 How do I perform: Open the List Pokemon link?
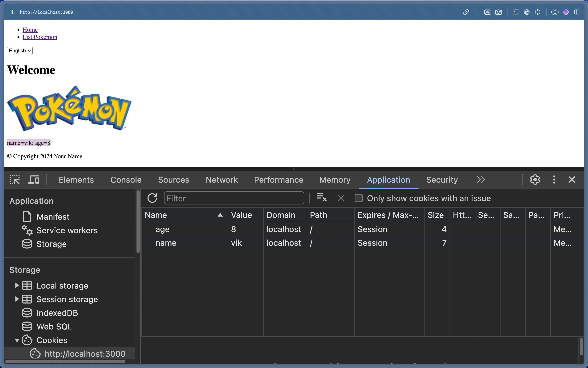pyautogui.click(x=40, y=37)
